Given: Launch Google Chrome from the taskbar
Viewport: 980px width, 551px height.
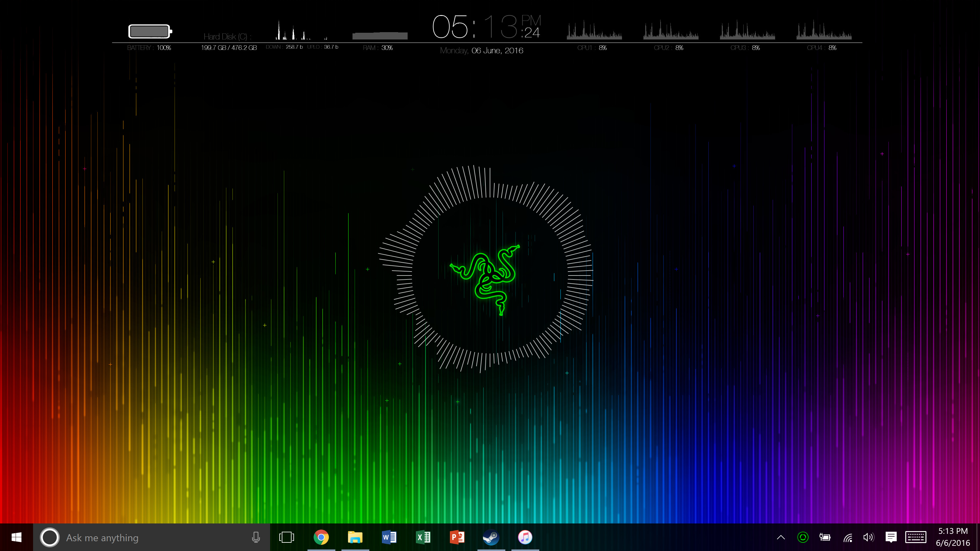Looking at the screenshot, I should (322, 537).
